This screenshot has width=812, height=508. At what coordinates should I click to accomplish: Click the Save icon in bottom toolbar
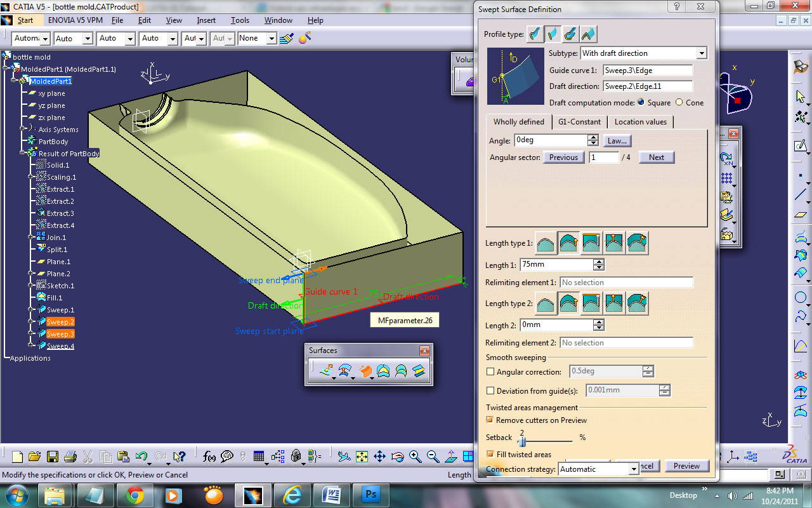click(x=53, y=456)
